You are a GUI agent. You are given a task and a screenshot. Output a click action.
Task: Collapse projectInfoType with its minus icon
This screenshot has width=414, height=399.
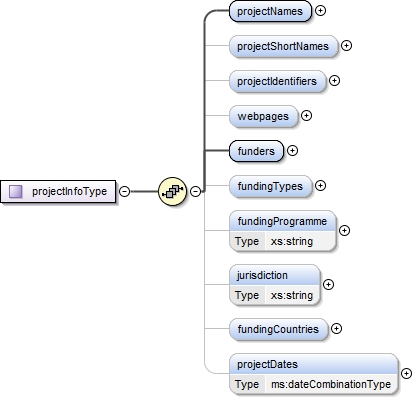(x=124, y=191)
